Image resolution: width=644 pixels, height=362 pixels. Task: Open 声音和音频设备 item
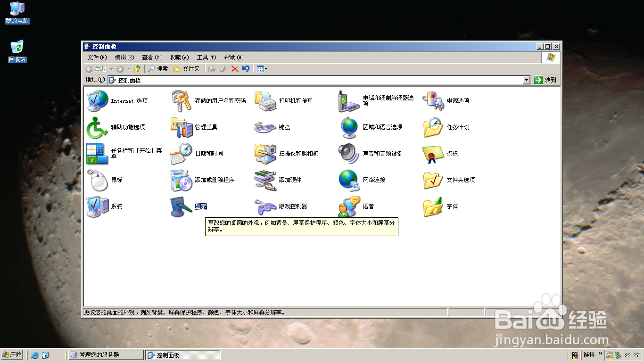[370, 154]
